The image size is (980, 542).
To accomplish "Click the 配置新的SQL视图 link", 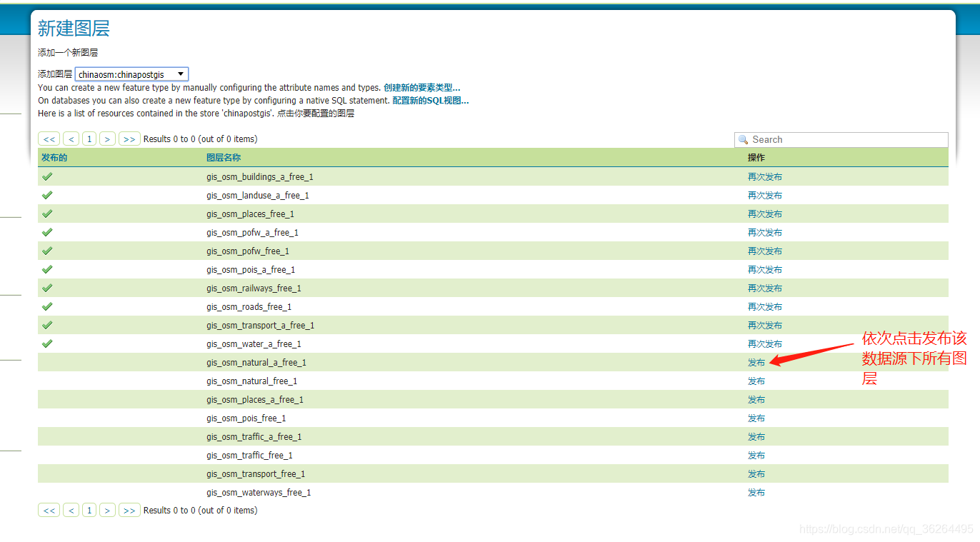I will 430,101.
